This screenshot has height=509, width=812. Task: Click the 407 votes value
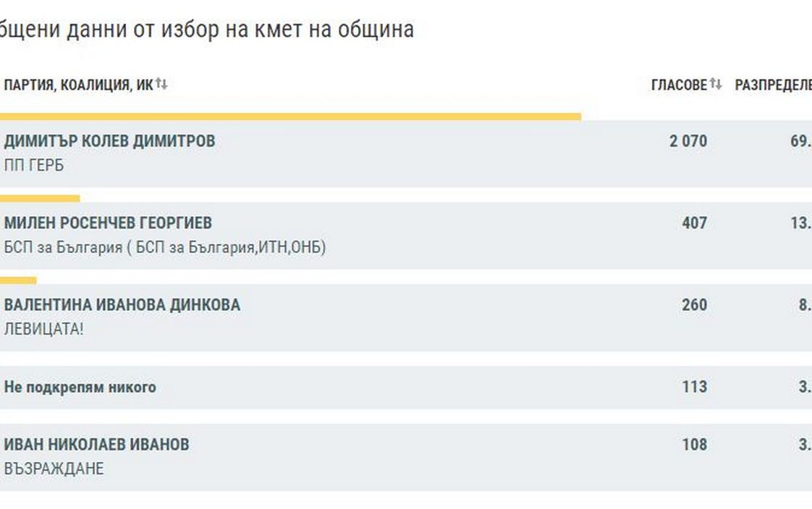click(694, 223)
